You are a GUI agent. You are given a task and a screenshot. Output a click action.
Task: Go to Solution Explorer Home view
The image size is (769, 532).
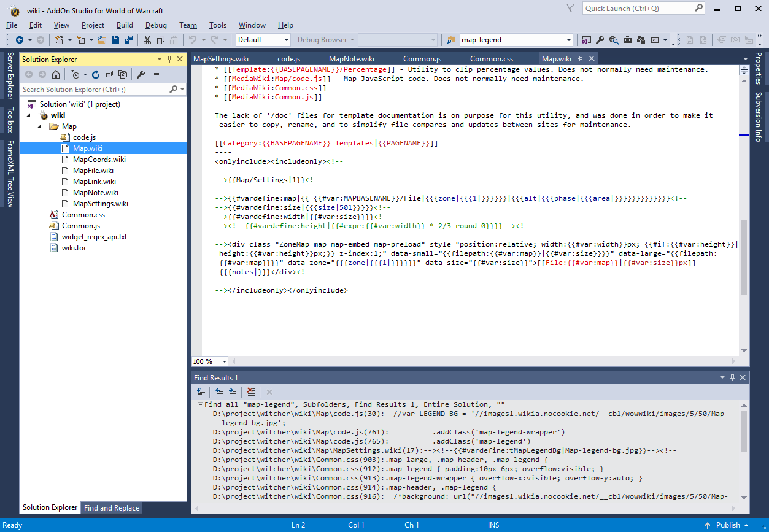[x=56, y=74]
